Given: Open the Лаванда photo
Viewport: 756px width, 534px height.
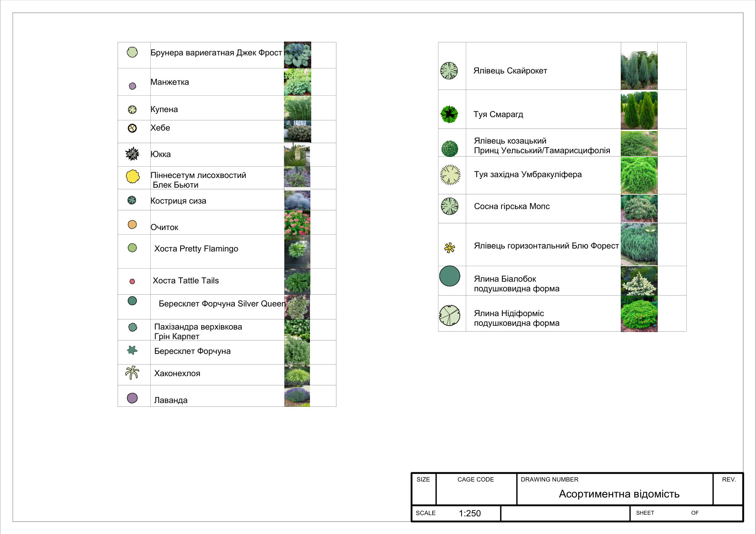Looking at the screenshot, I should [297, 396].
